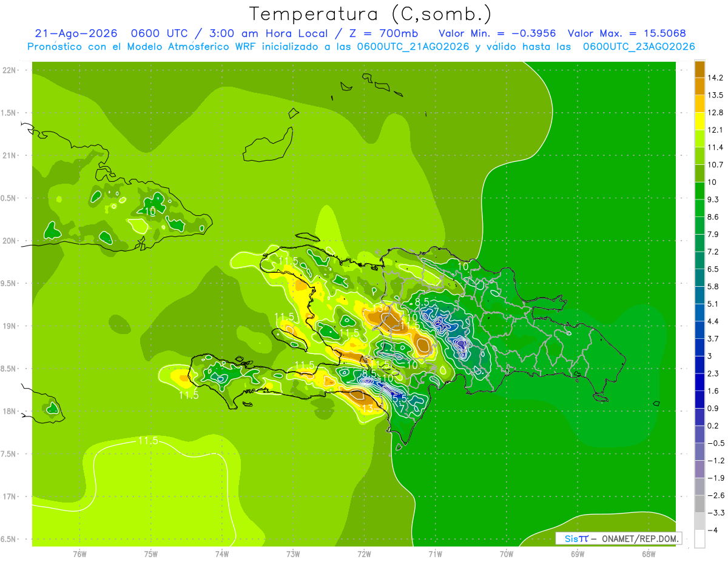This screenshot has width=728, height=562.
Task: Click the -0.5 legend value
Action: (715, 443)
